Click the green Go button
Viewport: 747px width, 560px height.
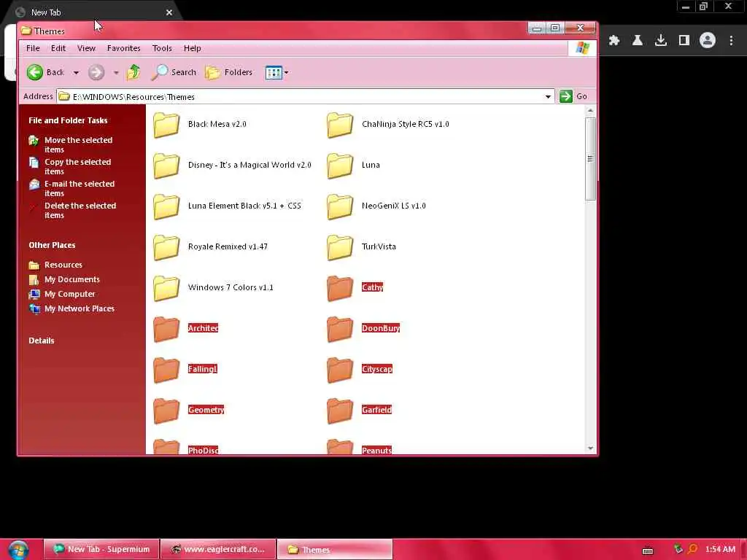coord(573,96)
